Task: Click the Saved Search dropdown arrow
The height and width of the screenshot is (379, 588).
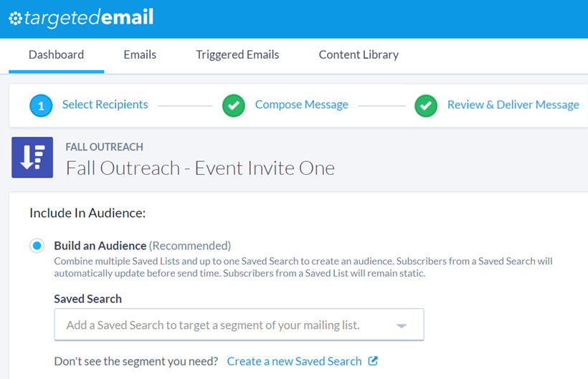Action: click(402, 326)
